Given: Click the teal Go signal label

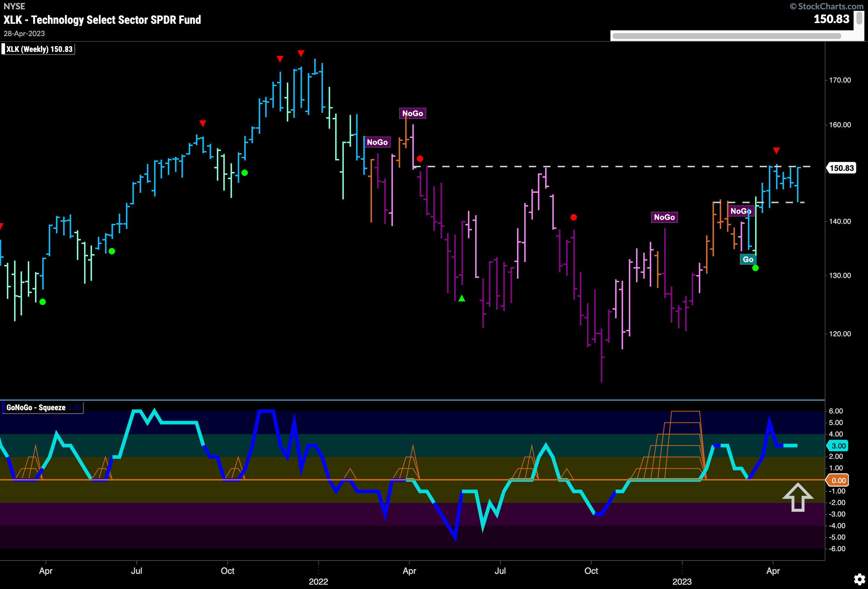Looking at the screenshot, I should [x=748, y=260].
